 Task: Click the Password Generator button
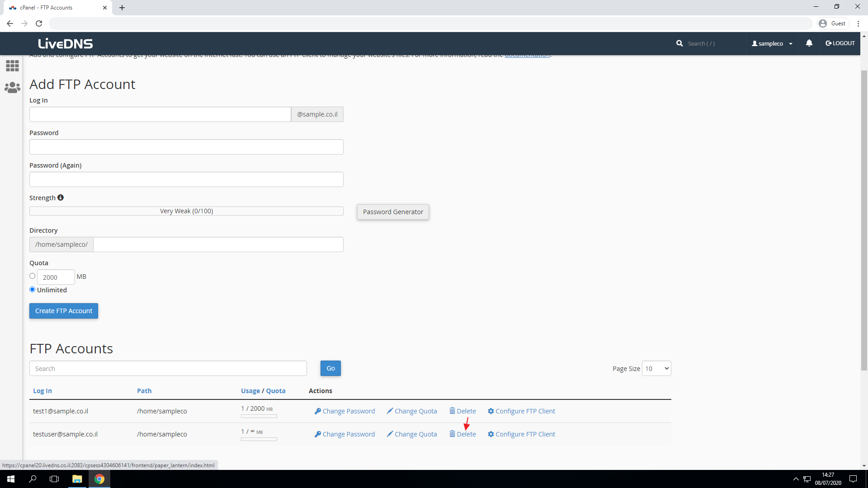point(393,212)
